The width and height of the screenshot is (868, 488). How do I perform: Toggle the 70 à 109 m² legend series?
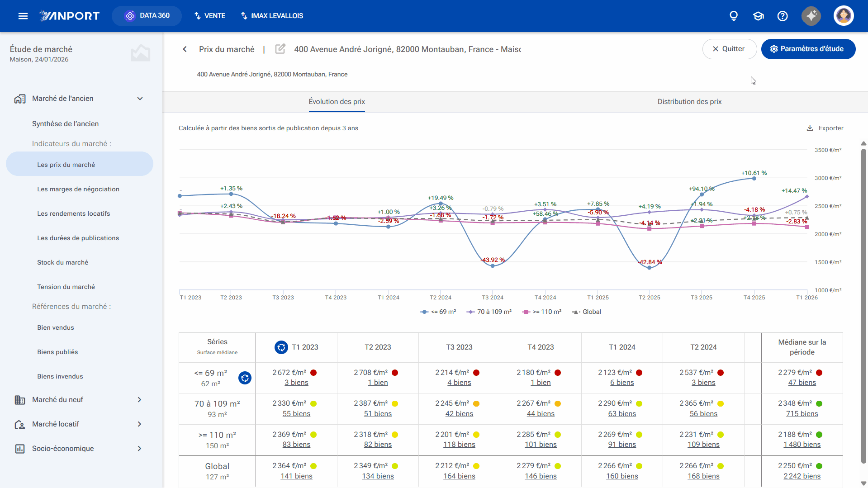tap(489, 312)
